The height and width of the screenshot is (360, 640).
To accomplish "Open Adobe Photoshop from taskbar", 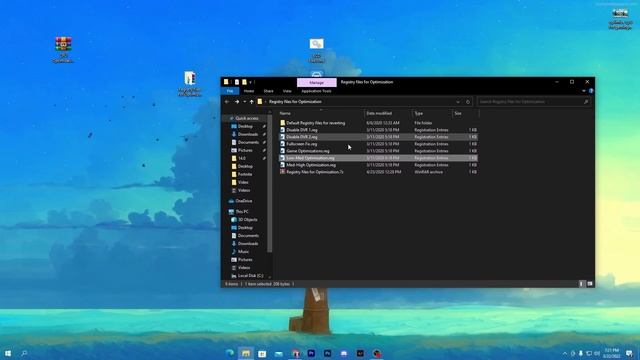I will (327, 353).
